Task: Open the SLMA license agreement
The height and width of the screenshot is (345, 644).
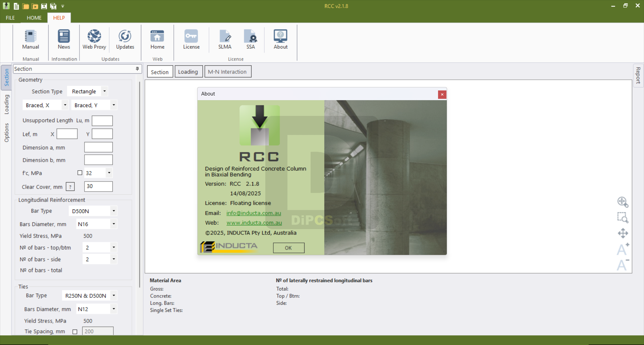Action: (x=225, y=40)
